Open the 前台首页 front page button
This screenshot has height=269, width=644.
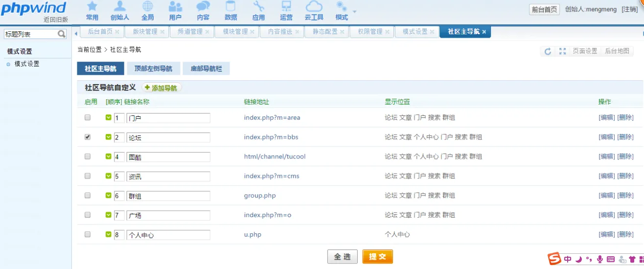(545, 10)
